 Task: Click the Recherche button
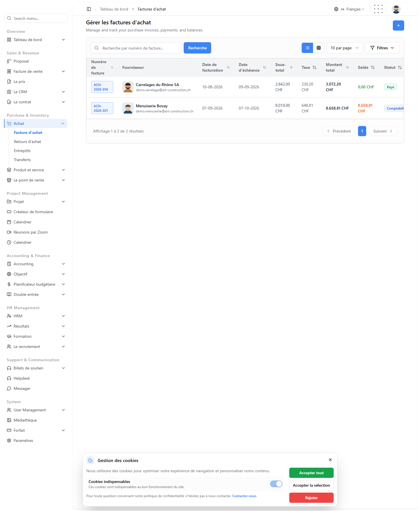point(197,48)
